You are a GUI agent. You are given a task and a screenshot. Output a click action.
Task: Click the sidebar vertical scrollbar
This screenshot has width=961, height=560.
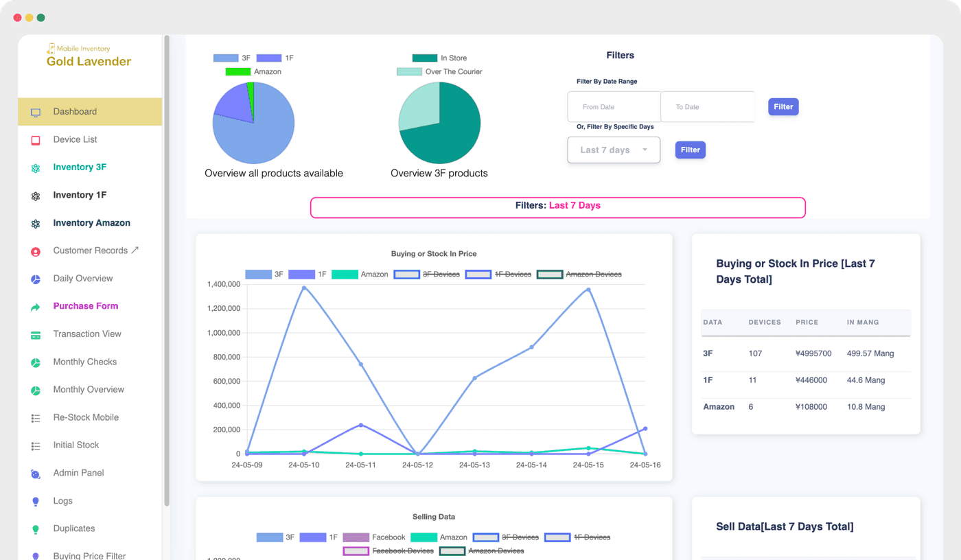pyautogui.click(x=167, y=271)
